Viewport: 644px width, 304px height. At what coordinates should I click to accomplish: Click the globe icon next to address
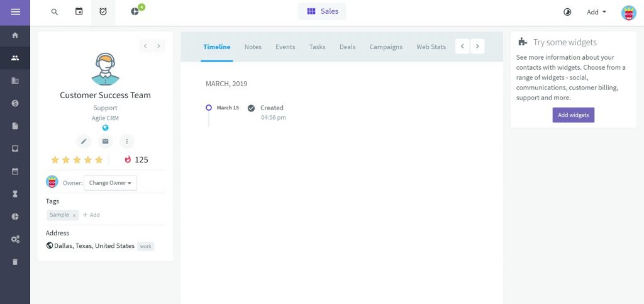(50, 245)
